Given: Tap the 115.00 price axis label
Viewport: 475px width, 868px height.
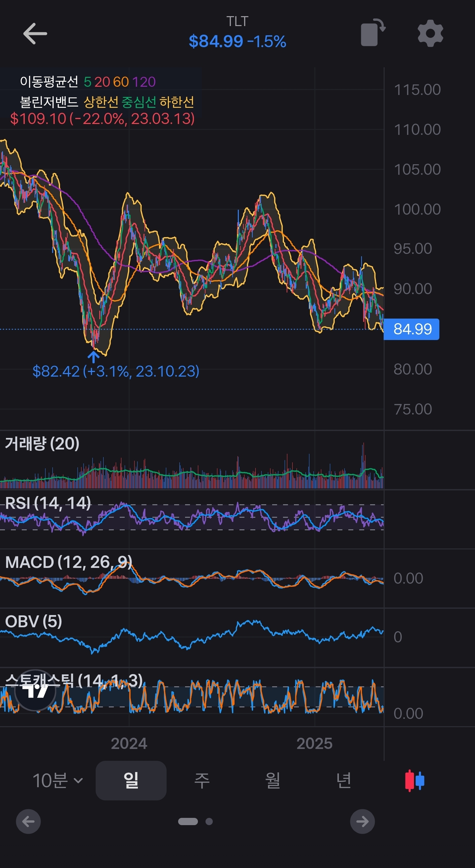Looking at the screenshot, I should tap(417, 90).
